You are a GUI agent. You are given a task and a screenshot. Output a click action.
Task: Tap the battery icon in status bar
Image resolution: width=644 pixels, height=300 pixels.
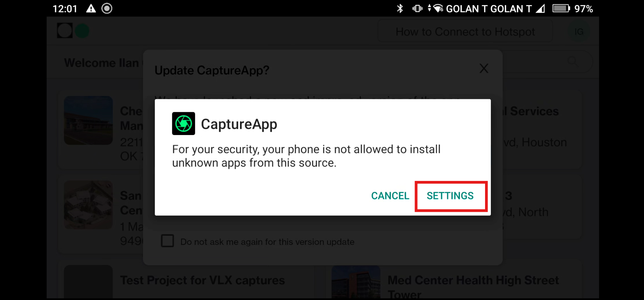coord(561,9)
